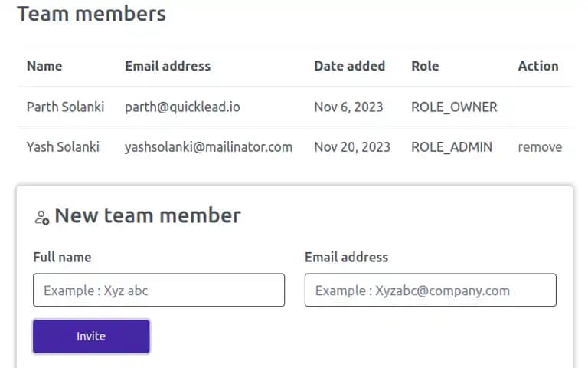Click the Team members heading
The height and width of the screenshot is (368, 588).
click(x=92, y=14)
